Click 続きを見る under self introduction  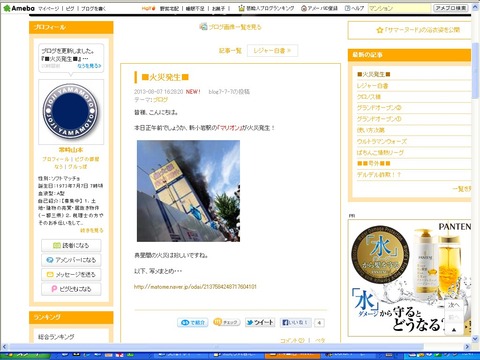pos(91,230)
